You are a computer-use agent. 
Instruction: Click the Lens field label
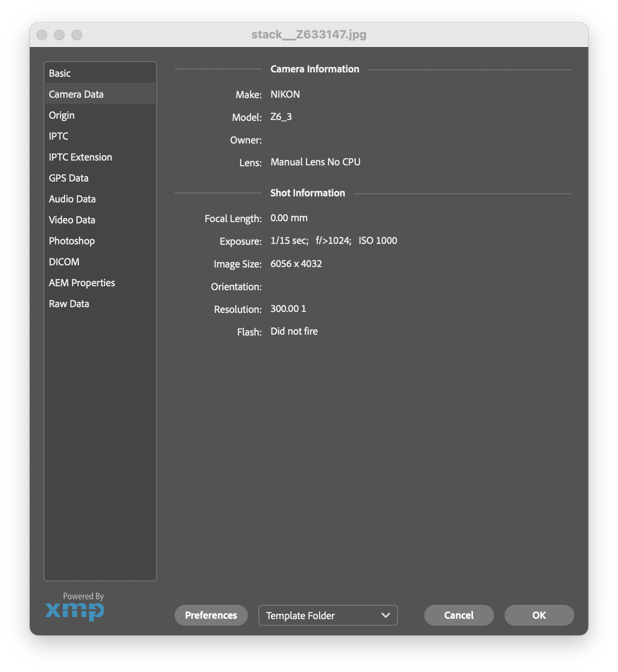pos(251,163)
